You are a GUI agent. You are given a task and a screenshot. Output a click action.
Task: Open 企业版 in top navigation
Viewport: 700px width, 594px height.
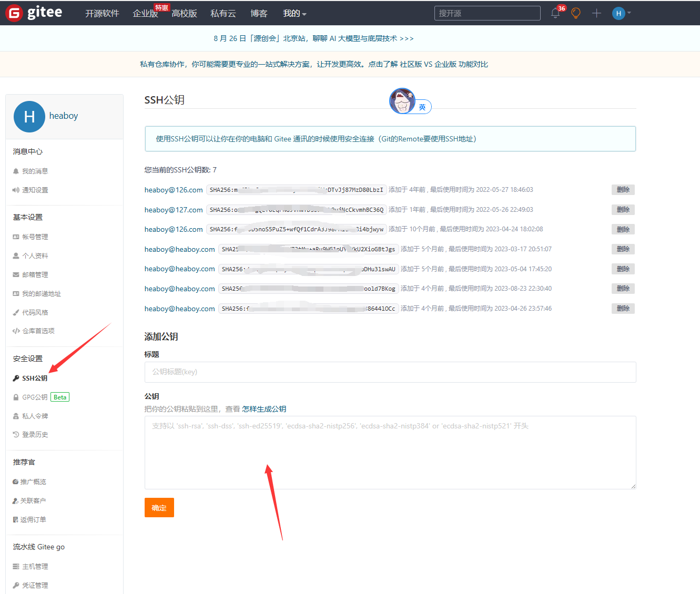click(x=145, y=13)
